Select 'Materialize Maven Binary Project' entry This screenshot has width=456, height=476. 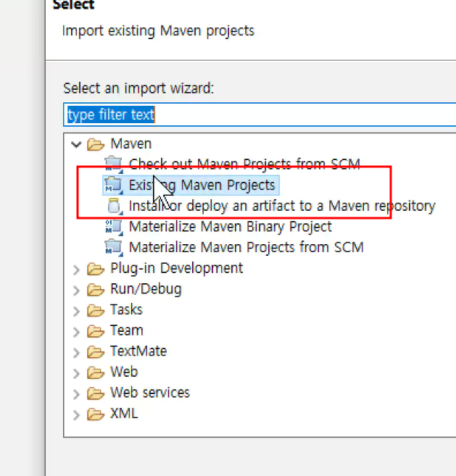point(231,227)
